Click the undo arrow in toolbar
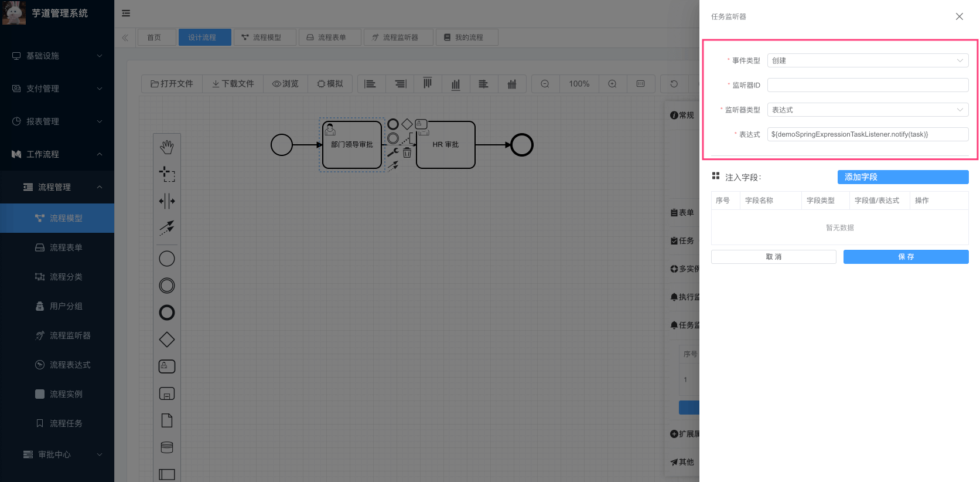The image size is (980, 482). pyautogui.click(x=674, y=84)
